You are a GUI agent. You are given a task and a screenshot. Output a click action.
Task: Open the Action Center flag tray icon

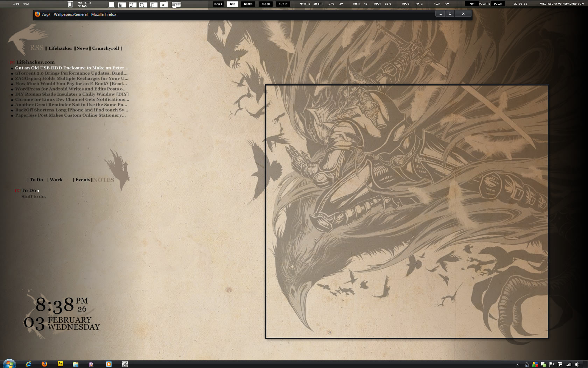(552, 364)
